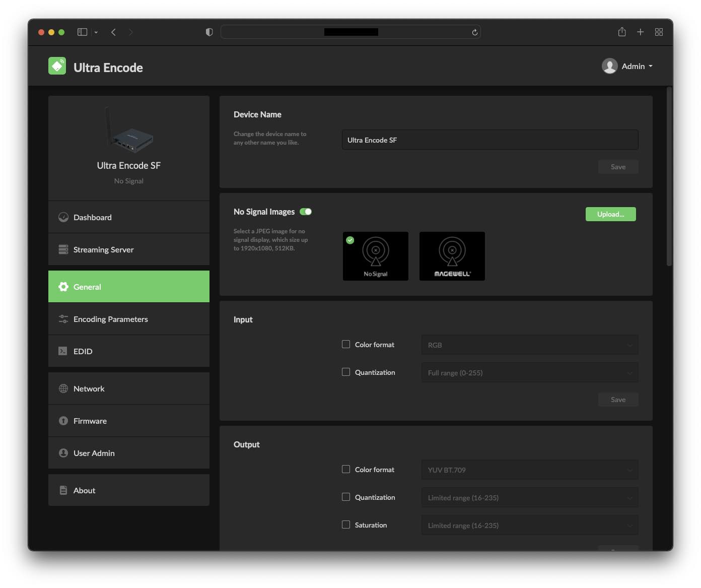Image resolution: width=701 pixels, height=588 pixels.
Task: Click the Ultra Encode SF device image
Action: coord(129,130)
